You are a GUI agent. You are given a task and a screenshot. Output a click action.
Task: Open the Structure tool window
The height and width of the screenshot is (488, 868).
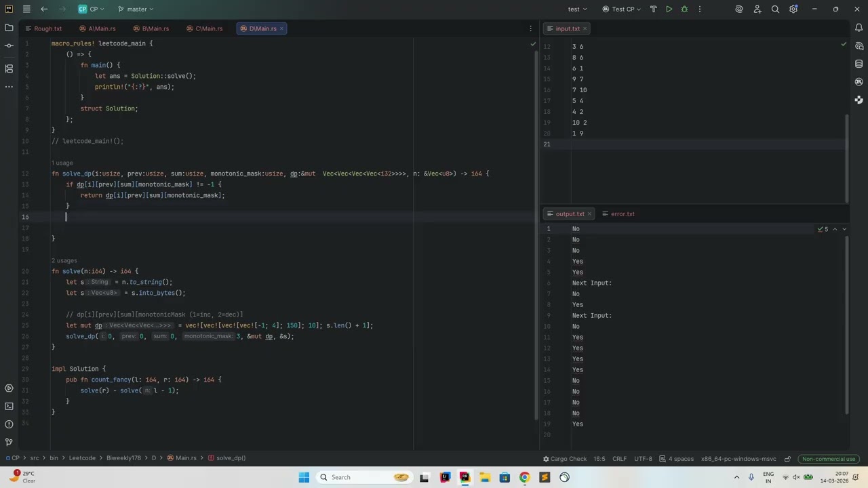(x=9, y=68)
